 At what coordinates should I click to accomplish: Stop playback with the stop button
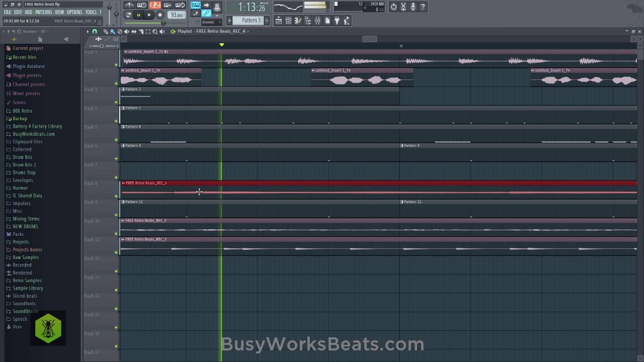tap(149, 15)
